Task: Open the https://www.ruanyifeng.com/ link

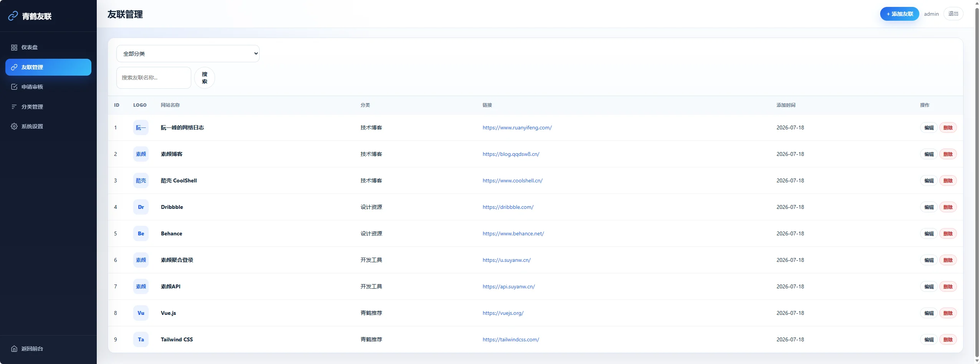Action: click(517, 127)
